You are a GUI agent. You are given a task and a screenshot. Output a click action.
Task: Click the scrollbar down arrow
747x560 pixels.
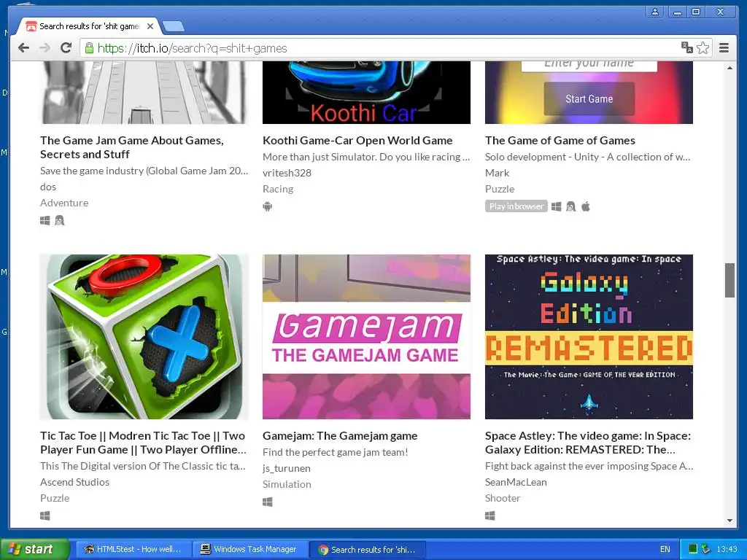point(729,521)
